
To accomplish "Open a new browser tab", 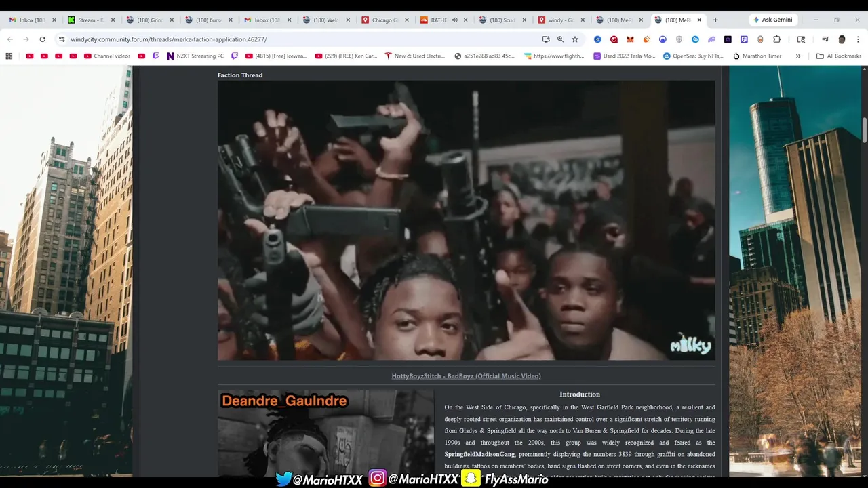I will coord(715,20).
